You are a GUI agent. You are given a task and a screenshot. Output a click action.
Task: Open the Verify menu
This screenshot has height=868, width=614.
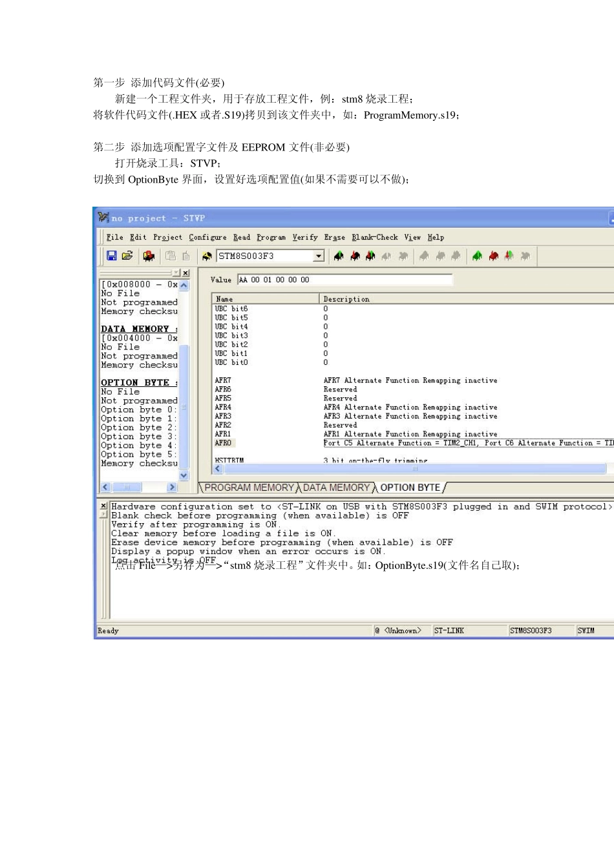coord(305,237)
